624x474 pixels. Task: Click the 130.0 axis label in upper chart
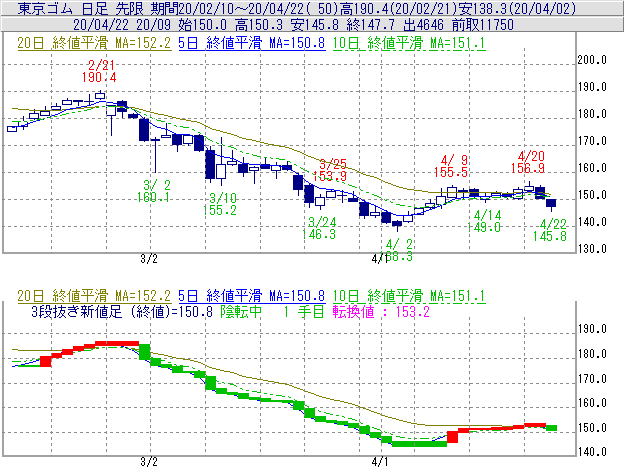click(x=592, y=249)
